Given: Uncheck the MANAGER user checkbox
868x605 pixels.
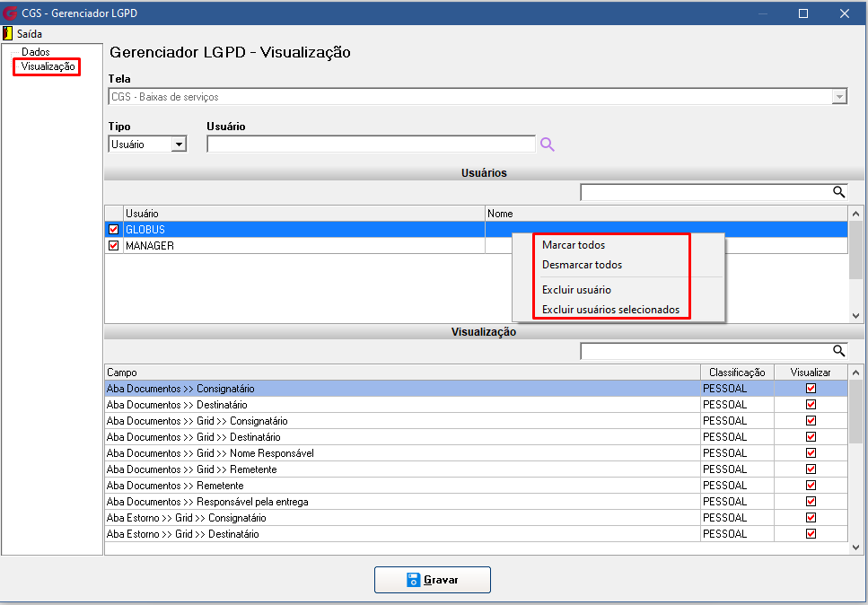Looking at the screenshot, I should pyautogui.click(x=113, y=245).
